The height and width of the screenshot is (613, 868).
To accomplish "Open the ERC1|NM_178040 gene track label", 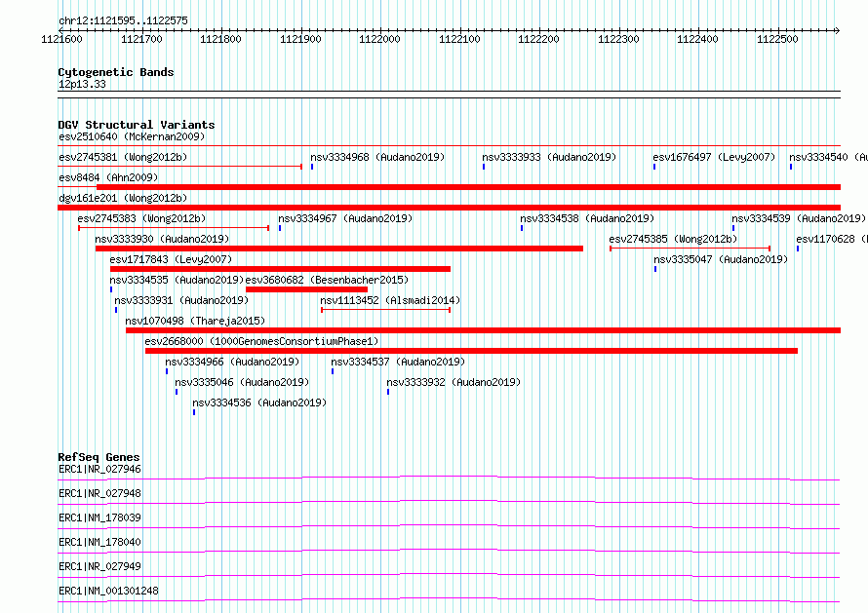I will (99, 542).
